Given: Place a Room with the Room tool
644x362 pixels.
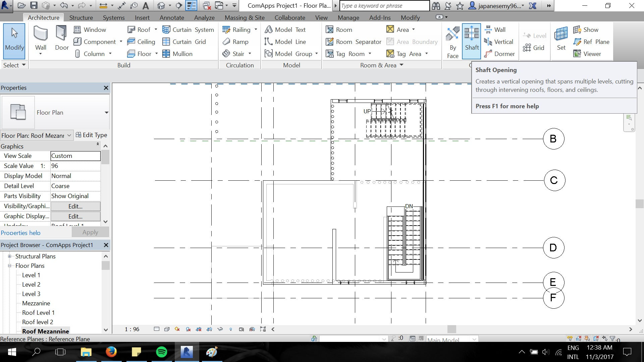Looking at the screenshot, I should [339, 29].
